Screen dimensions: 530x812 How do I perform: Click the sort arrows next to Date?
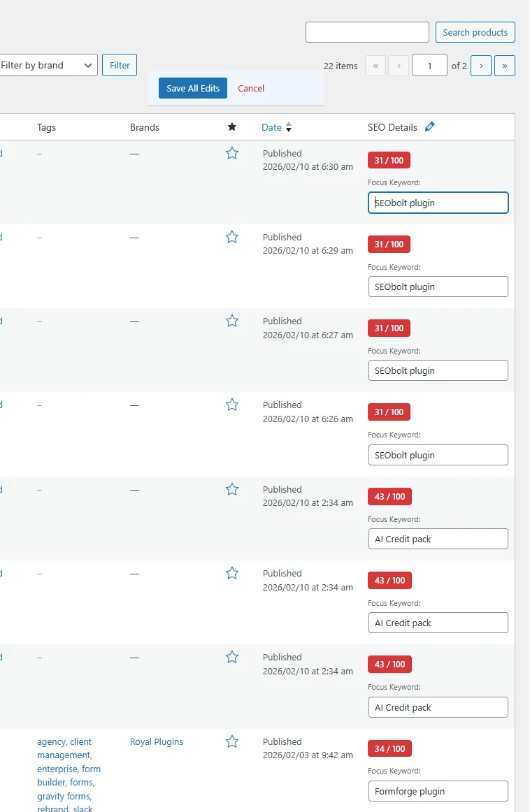(287, 127)
